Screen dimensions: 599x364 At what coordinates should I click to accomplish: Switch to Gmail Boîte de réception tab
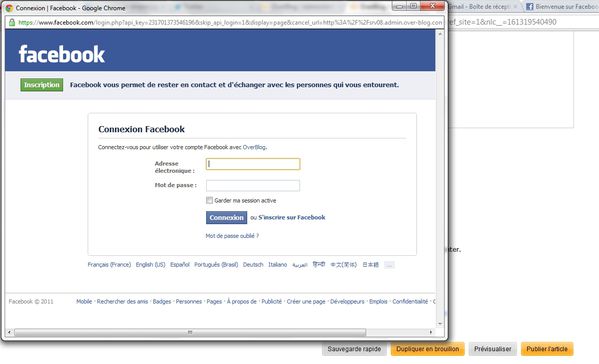(x=483, y=6)
